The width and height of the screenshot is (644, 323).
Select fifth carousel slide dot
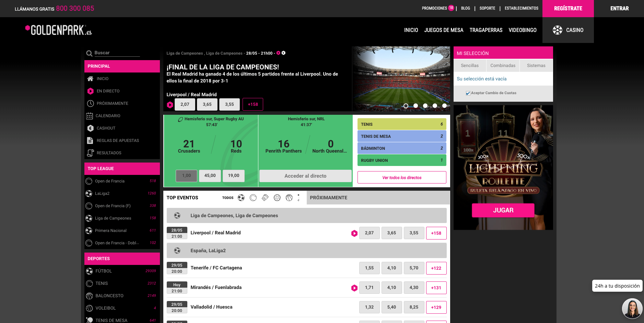tap(444, 106)
